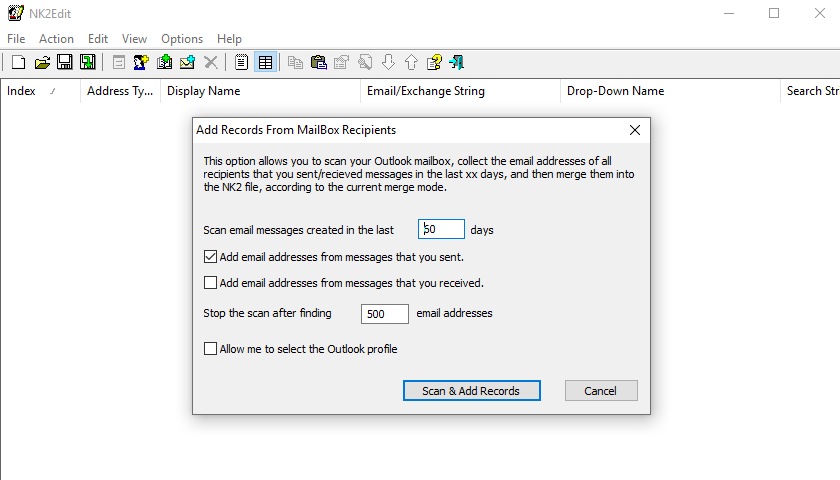Add a new record with the person icon
The image size is (840, 480).
click(x=141, y=63)
